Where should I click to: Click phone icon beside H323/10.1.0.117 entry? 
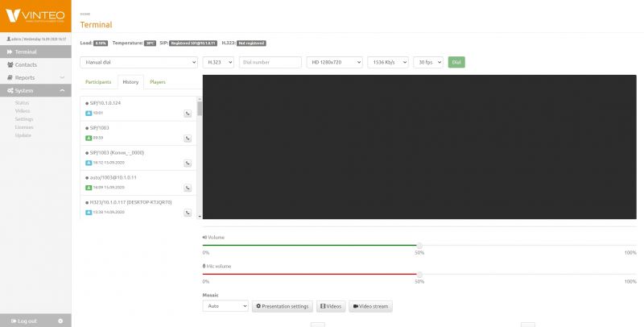(188, 213)
